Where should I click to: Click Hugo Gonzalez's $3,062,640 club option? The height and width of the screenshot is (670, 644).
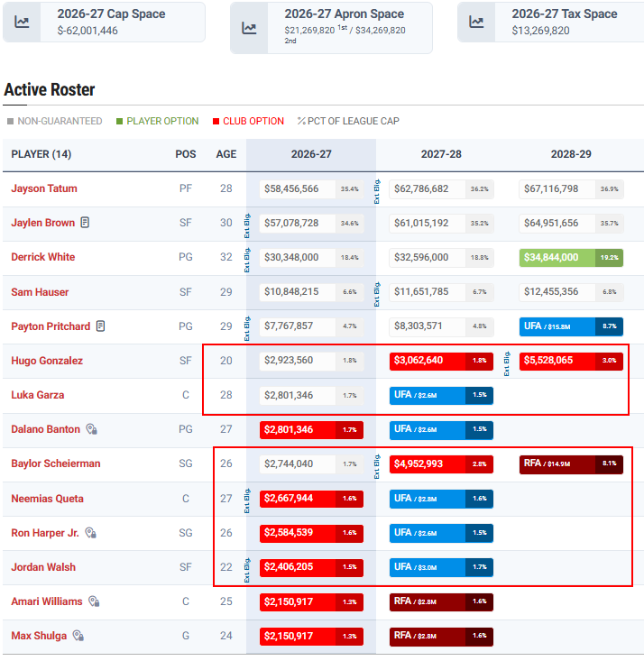[x=441, y=361]
